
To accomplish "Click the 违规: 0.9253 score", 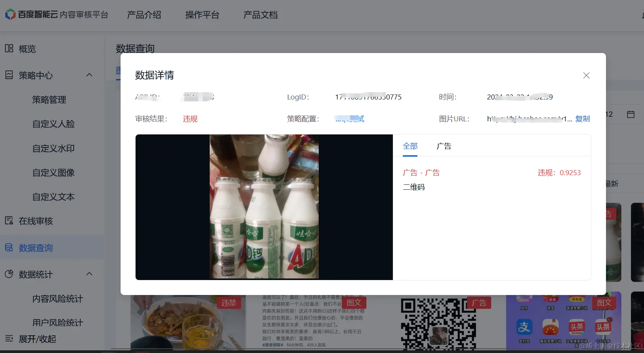I will pyautogui.click(x=559, y=172).
